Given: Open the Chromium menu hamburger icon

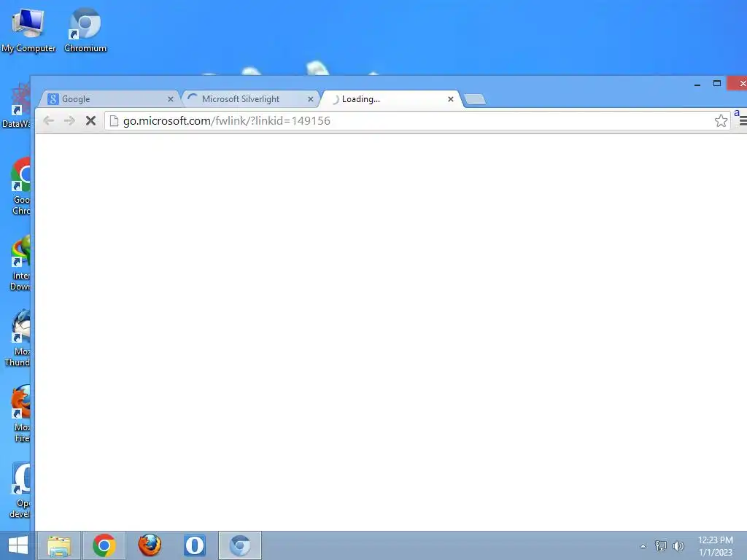Looking at the screenshot, I should [743, 121].
